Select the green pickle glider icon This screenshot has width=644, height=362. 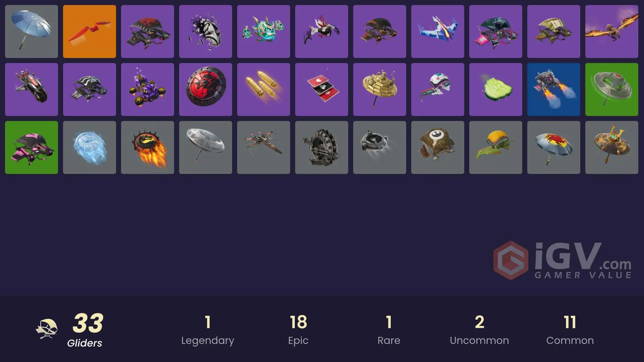pos(496,89)
